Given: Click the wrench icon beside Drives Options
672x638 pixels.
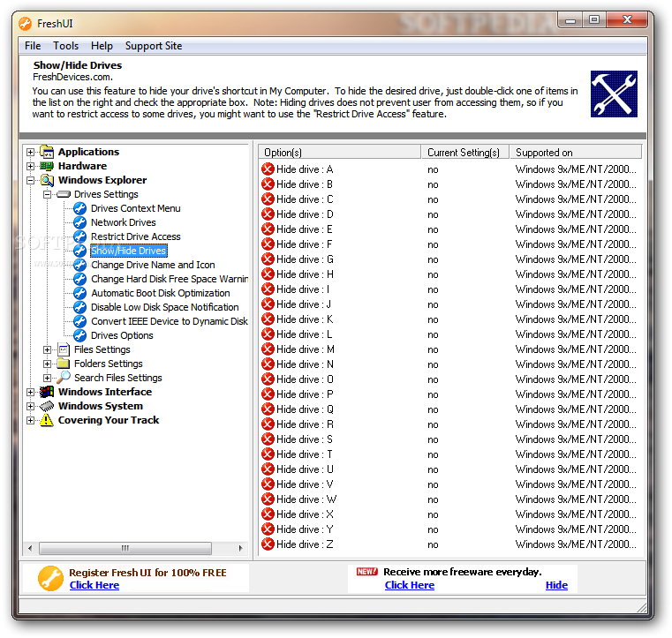Looking at the screenshot, I should tap(79, 335).
